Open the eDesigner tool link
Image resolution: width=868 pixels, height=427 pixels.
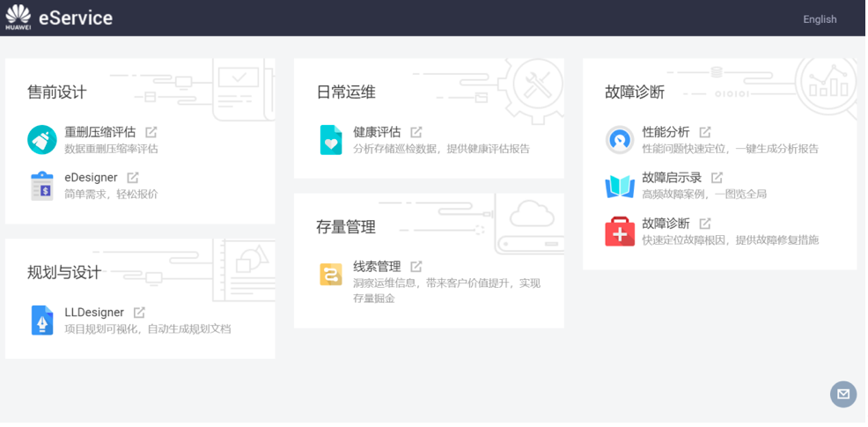(x=91, y=178)
